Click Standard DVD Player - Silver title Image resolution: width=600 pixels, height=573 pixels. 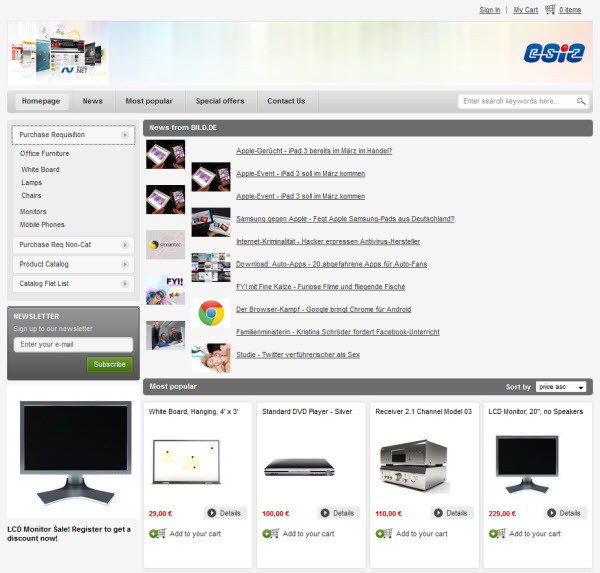307,411
